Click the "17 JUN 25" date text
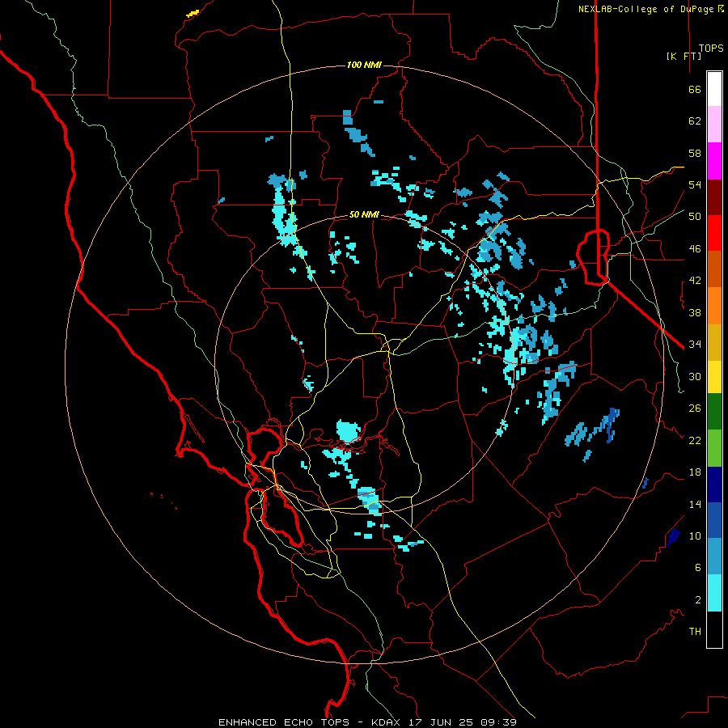This screenshot has width=728, height=728. pyautogui.click(x=441, y=722)
